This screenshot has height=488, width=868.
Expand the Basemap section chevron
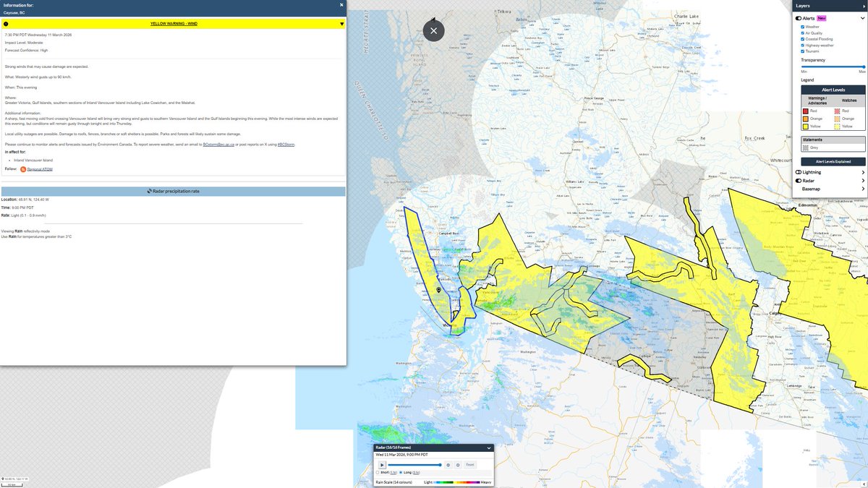(863, 189)
